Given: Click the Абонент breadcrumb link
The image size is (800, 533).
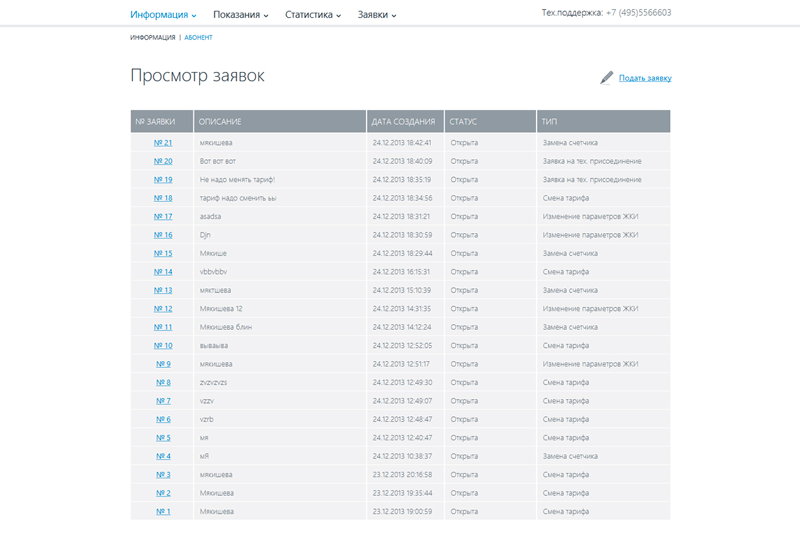Looking at the screenshot, I should click(x=198, y=38).
